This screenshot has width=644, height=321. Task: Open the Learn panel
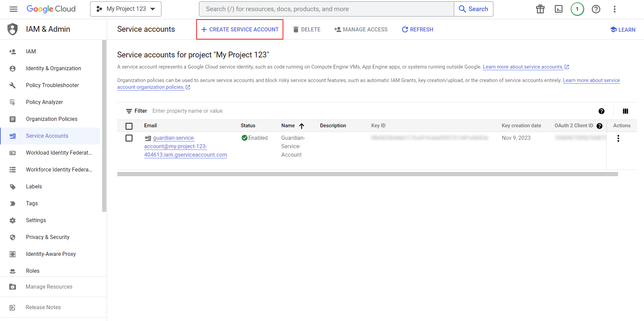coord(623,30)
